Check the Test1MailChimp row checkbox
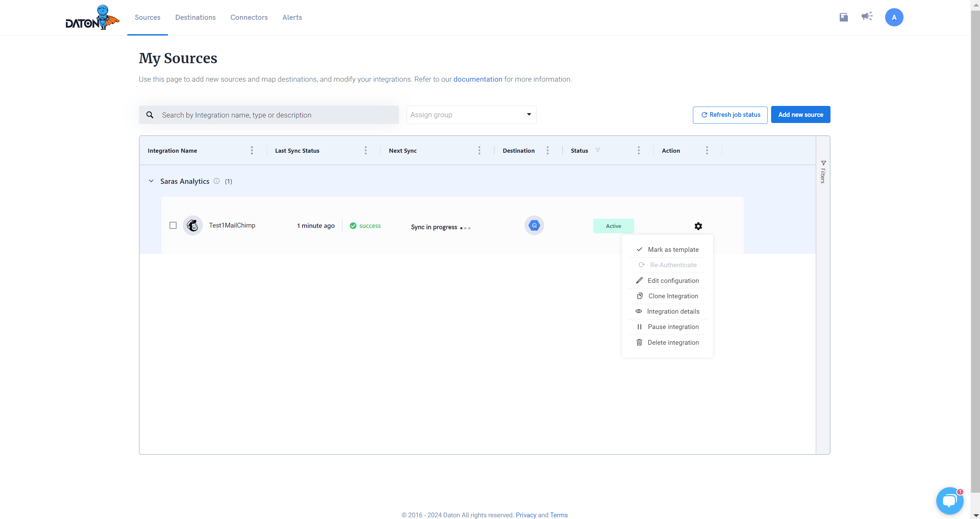The width and height of the screenshot is (980, 519). click(173, 226)
